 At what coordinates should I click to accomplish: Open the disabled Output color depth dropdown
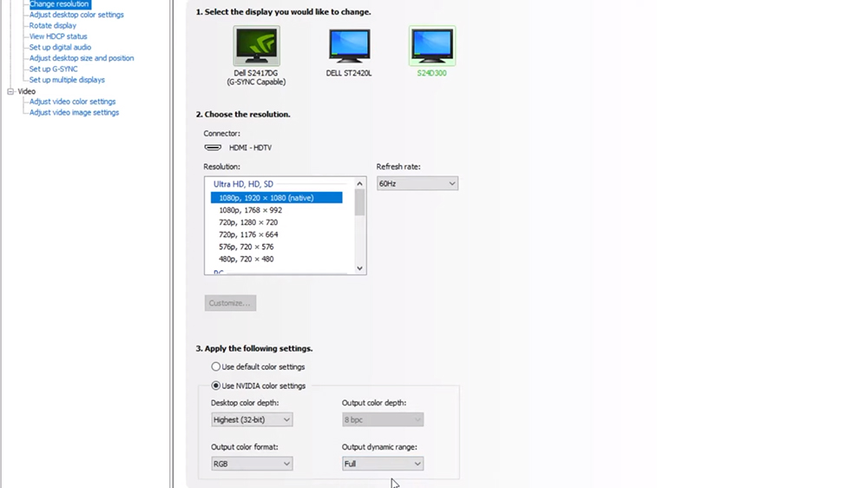(x=383, y=420)
